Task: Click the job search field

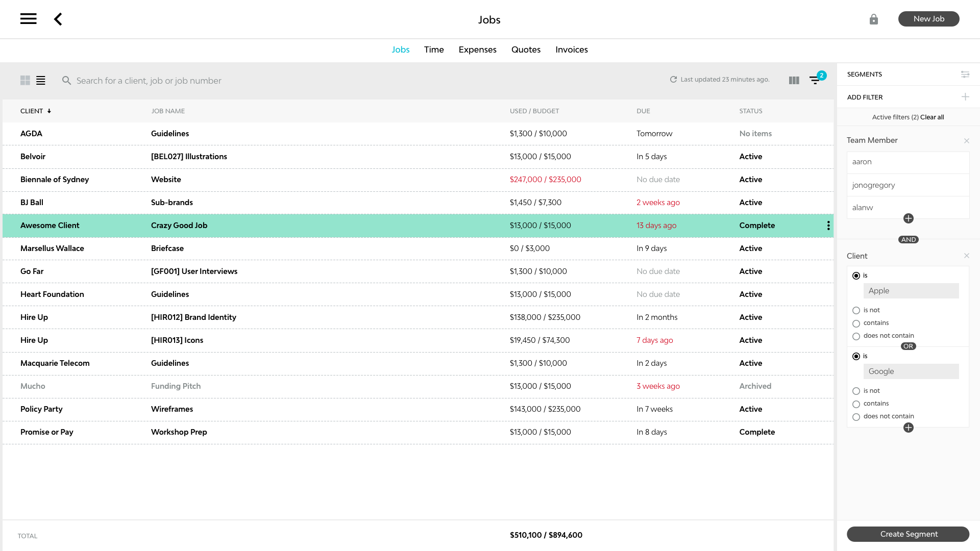Action: click(149, 81)
